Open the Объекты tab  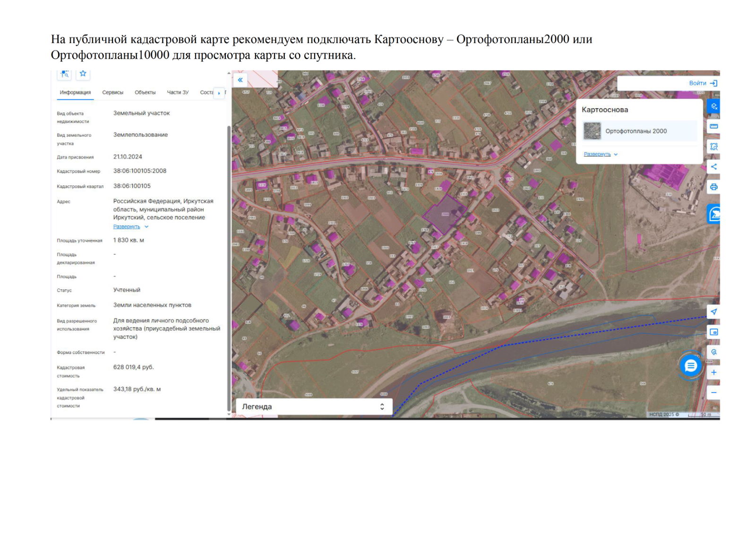click(x=145, y=93)
